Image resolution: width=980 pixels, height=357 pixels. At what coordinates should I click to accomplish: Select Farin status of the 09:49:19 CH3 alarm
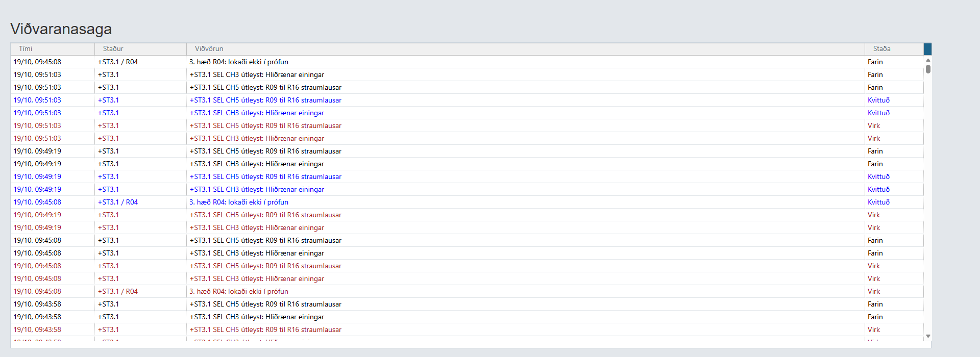[875, 164]
